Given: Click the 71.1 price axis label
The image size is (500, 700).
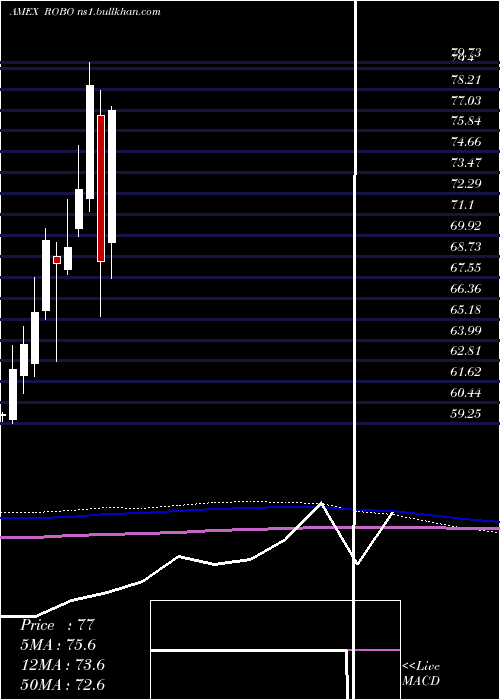Looking at the screenshot, I should pyautogui.click(x=462, y=205).
